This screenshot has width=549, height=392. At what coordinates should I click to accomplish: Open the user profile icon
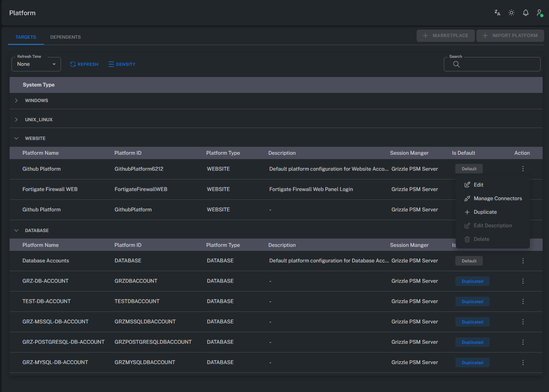(539, 12)
